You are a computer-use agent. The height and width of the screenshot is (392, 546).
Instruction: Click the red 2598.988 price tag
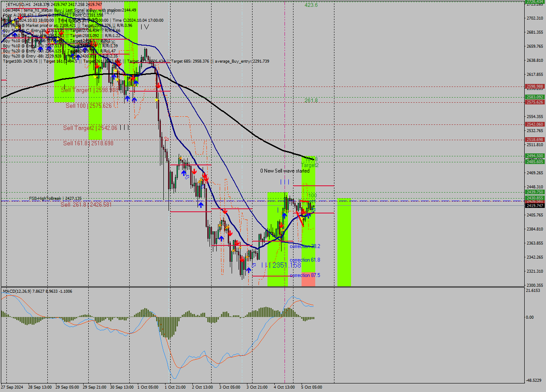pyautogui.click(x=535, y=86)
